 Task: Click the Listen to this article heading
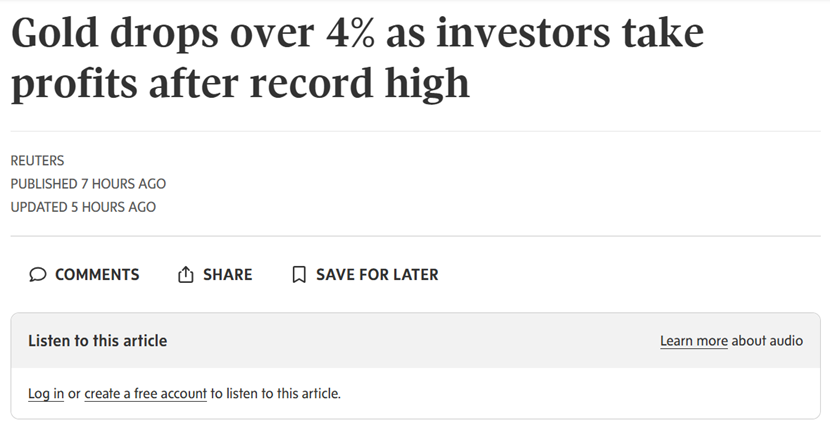[x=97, y=341]
